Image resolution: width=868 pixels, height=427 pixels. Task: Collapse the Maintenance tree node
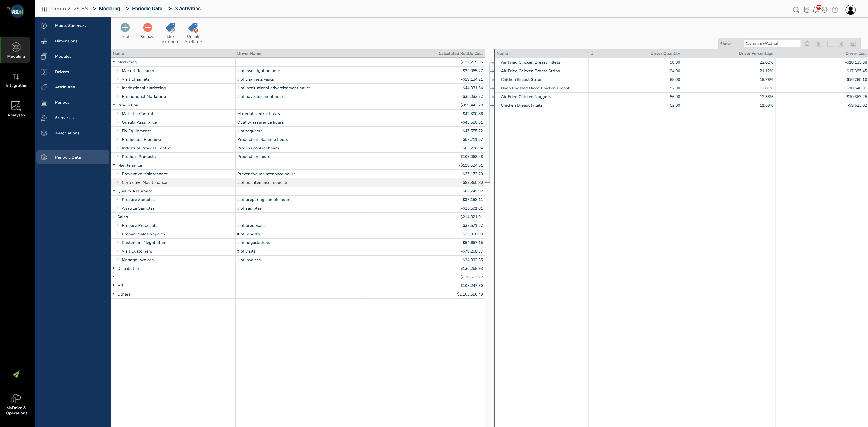(x=114, y=165)
